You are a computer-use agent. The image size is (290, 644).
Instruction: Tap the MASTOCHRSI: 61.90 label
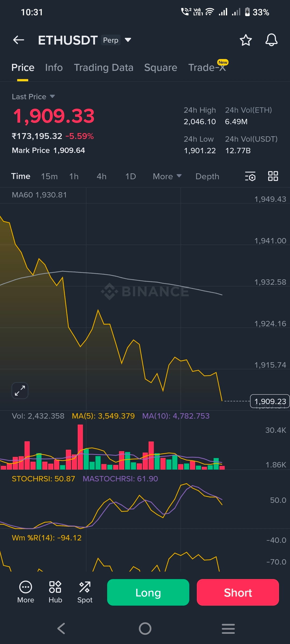[120, 479]
